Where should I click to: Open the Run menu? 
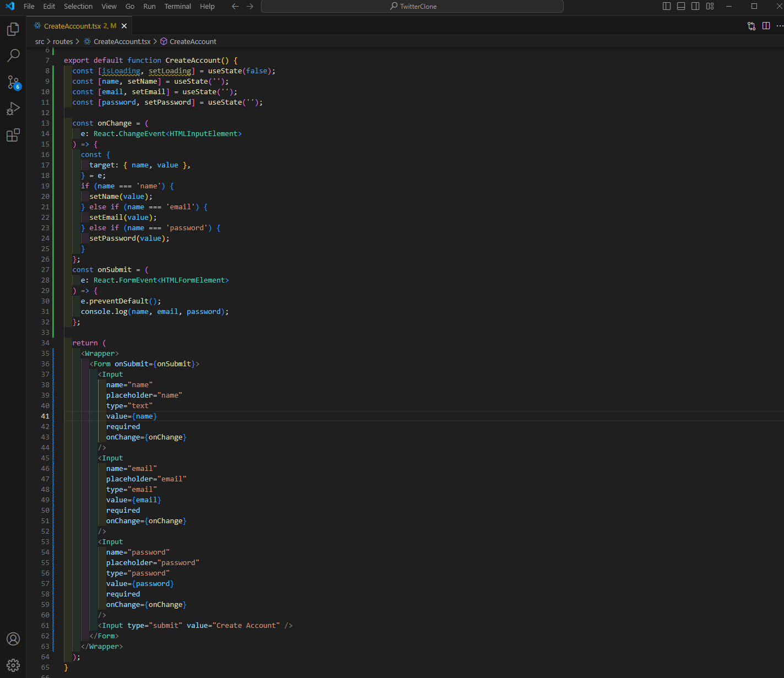(x=149, y=7)
